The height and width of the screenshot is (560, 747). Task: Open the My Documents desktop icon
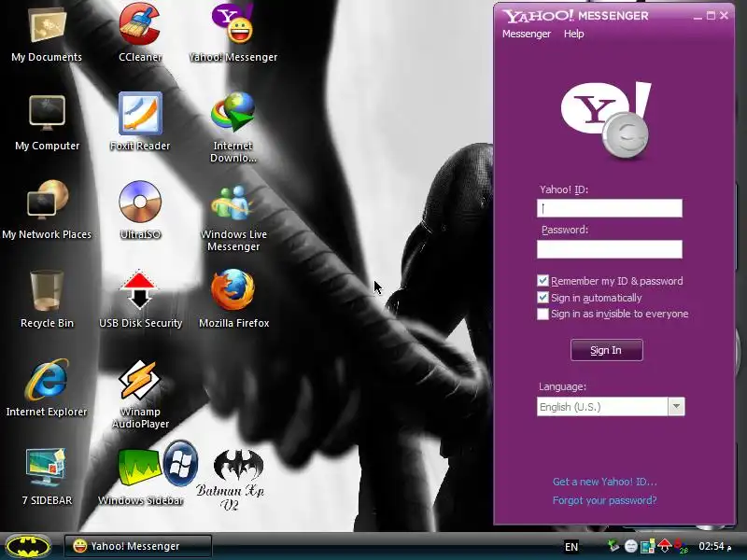click(x=47, y=34)
